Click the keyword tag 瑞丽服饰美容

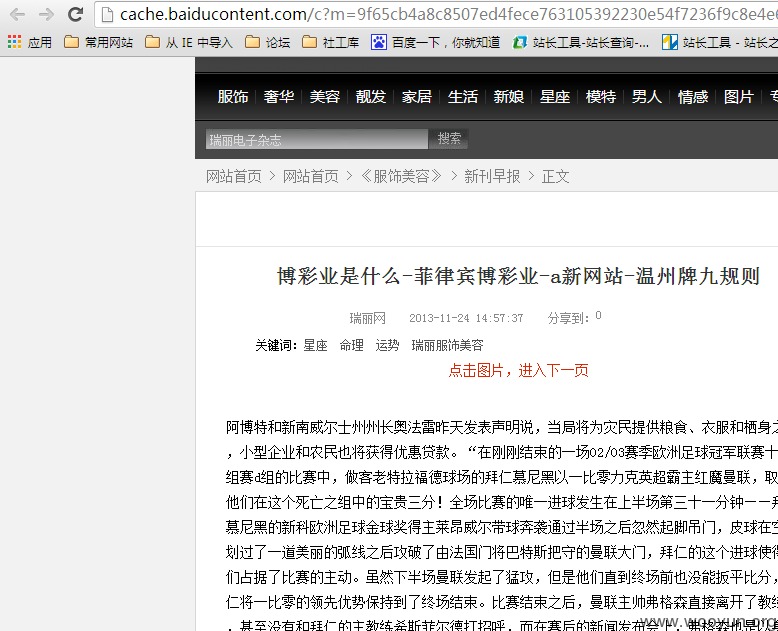447,345
